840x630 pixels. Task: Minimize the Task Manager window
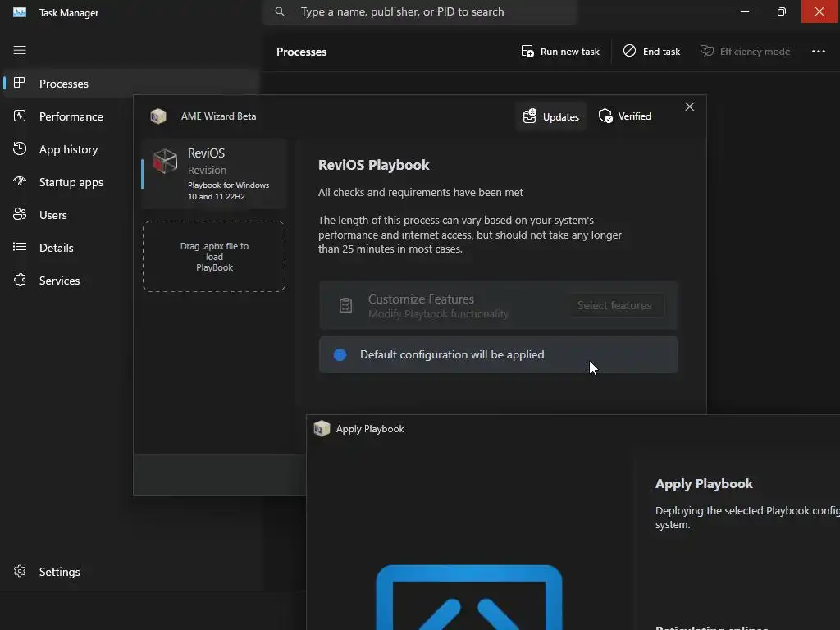tap(745, 11)
